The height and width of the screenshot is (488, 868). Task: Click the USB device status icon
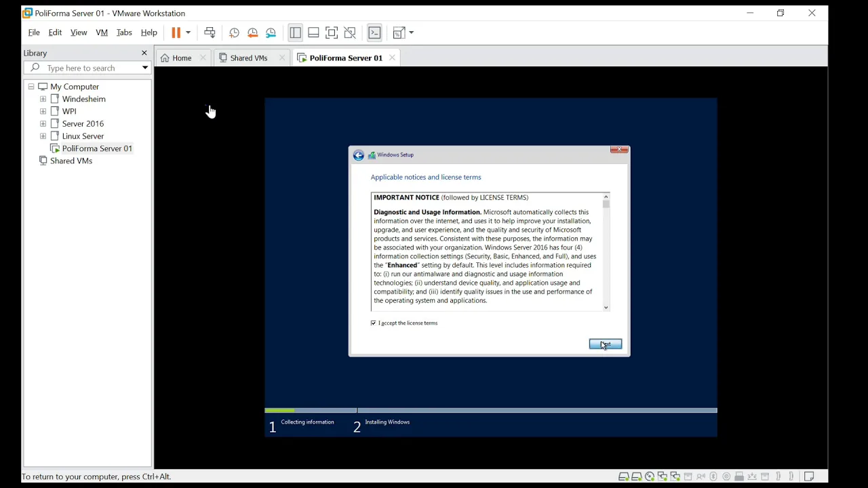(x=739, y=476)
